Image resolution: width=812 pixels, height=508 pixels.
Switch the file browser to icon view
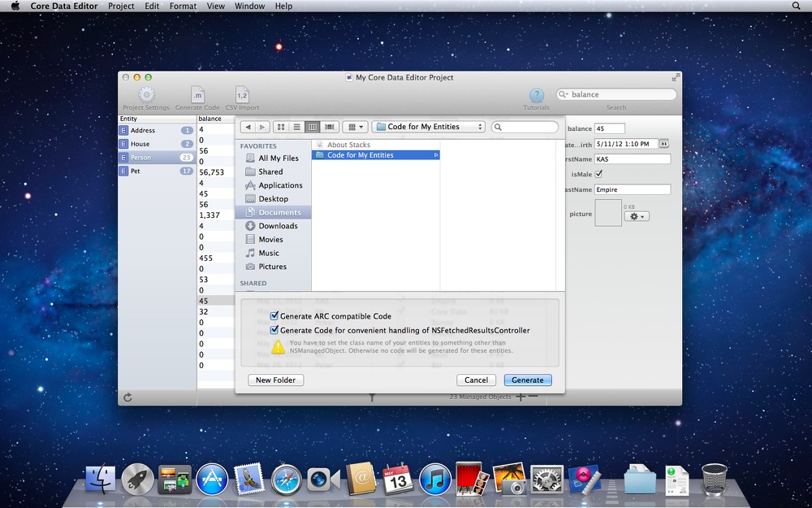(281, 127)
